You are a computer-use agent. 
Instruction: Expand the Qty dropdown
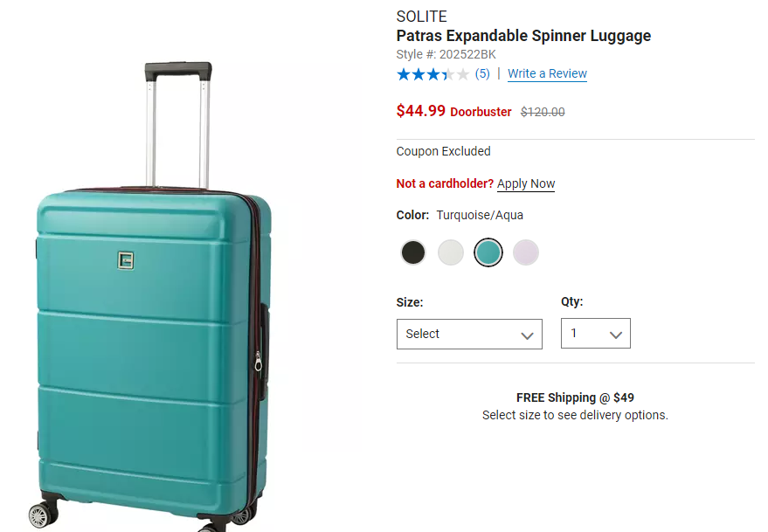(595, 334)
